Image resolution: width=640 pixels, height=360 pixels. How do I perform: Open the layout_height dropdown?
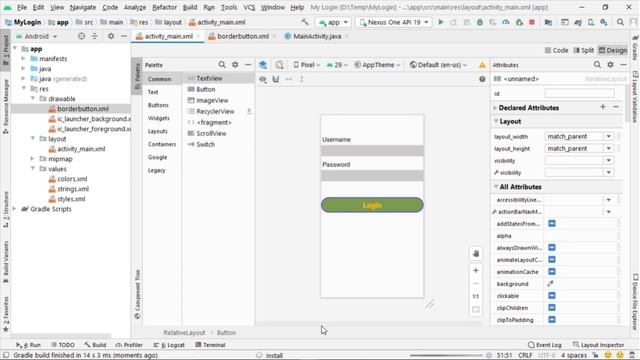click(x=609, y=149)
